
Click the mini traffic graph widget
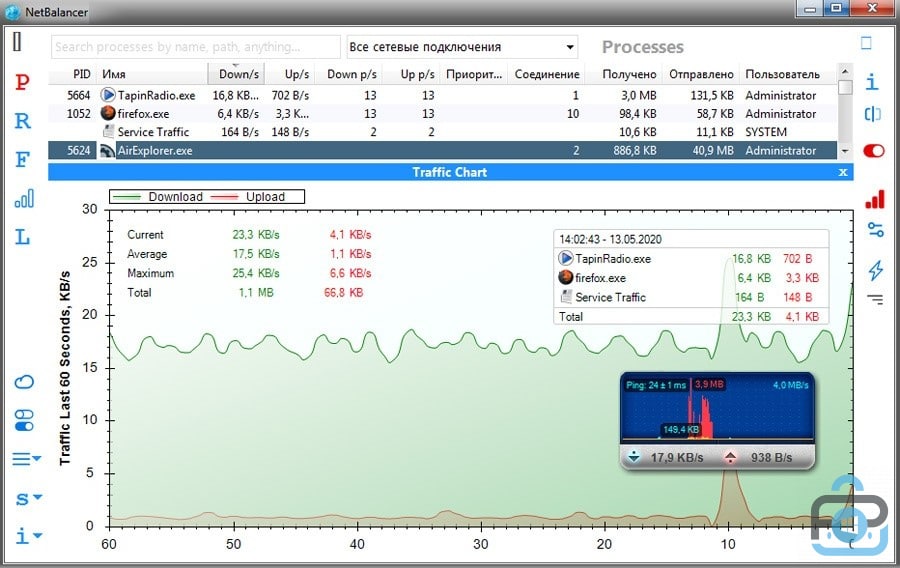717,409
